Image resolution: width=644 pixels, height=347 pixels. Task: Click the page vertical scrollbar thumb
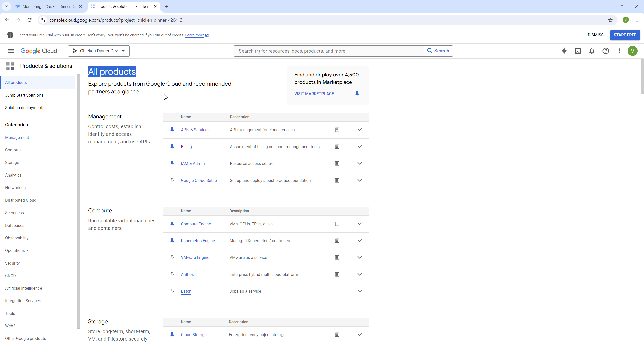[642, 77]
